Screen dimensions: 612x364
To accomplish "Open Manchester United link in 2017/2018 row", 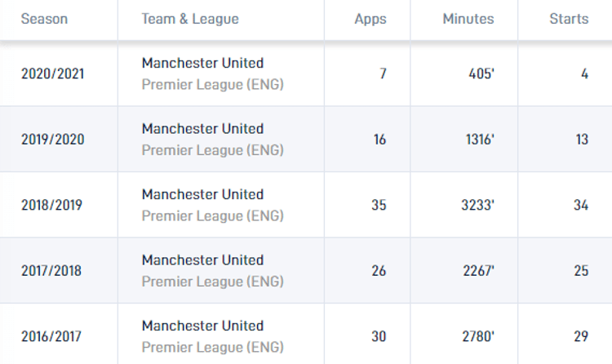I will (202, 260).
